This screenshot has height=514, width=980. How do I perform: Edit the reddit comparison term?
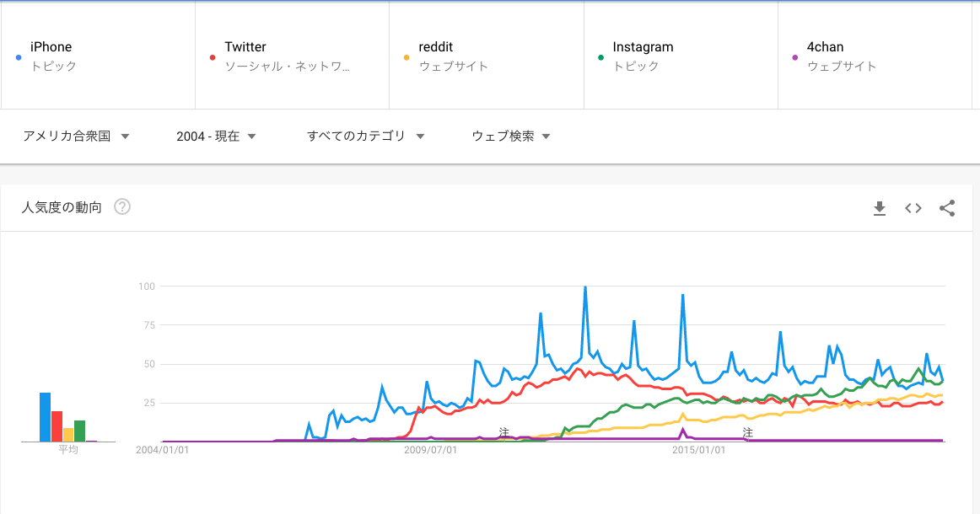486,56
